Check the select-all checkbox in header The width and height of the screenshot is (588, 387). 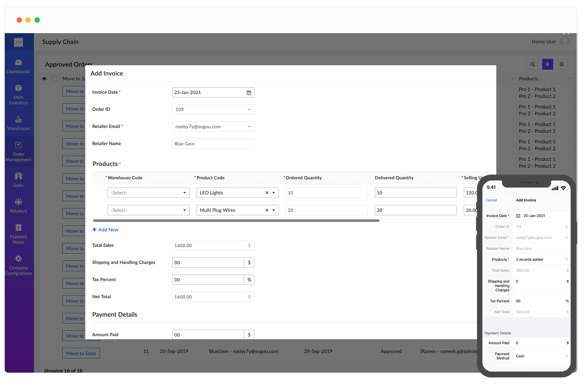pyautogui.click(x=55, y=79)
